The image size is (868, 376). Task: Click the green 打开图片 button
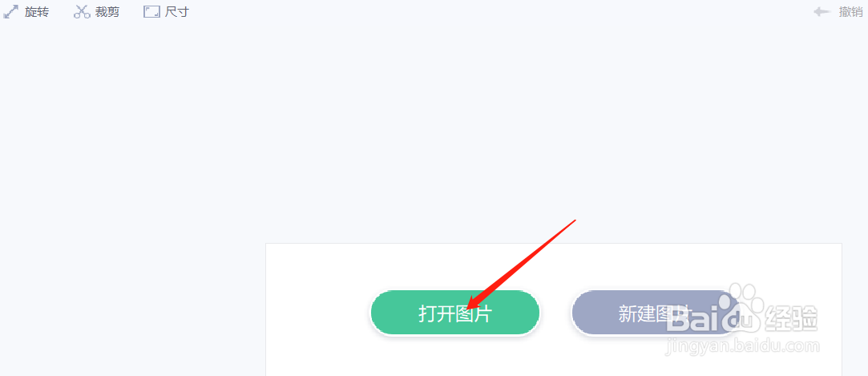(455, 313)
